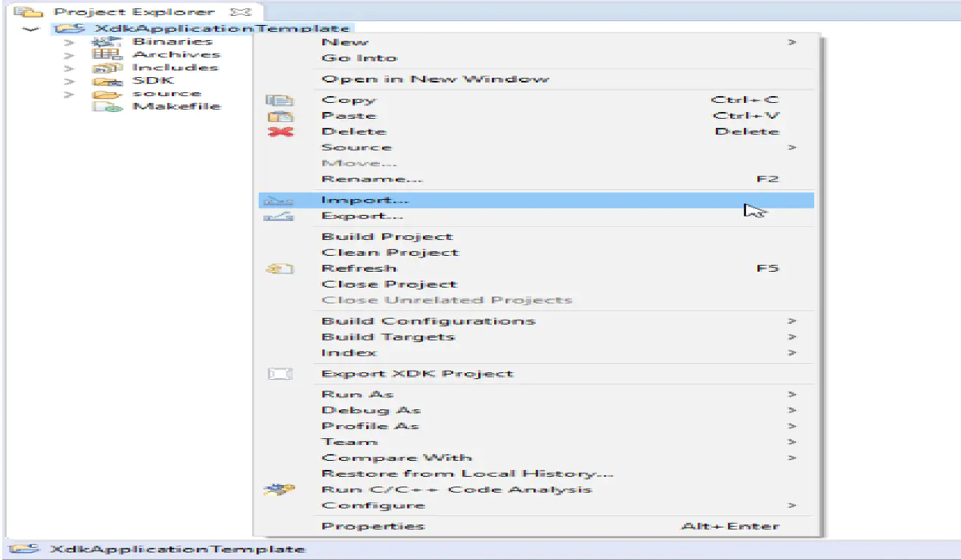Click the red Delete X icon

coord(280,132)
